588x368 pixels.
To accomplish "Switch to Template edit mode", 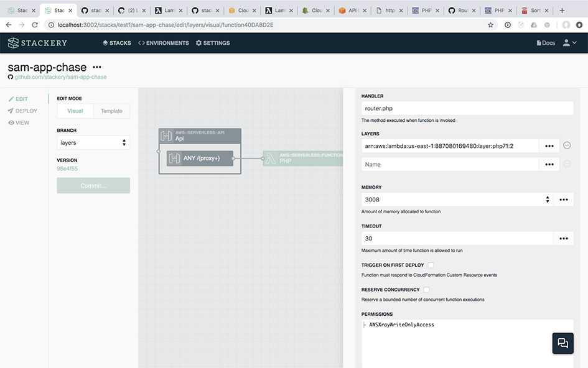I will pyautogui.click(x=111, y=111).
